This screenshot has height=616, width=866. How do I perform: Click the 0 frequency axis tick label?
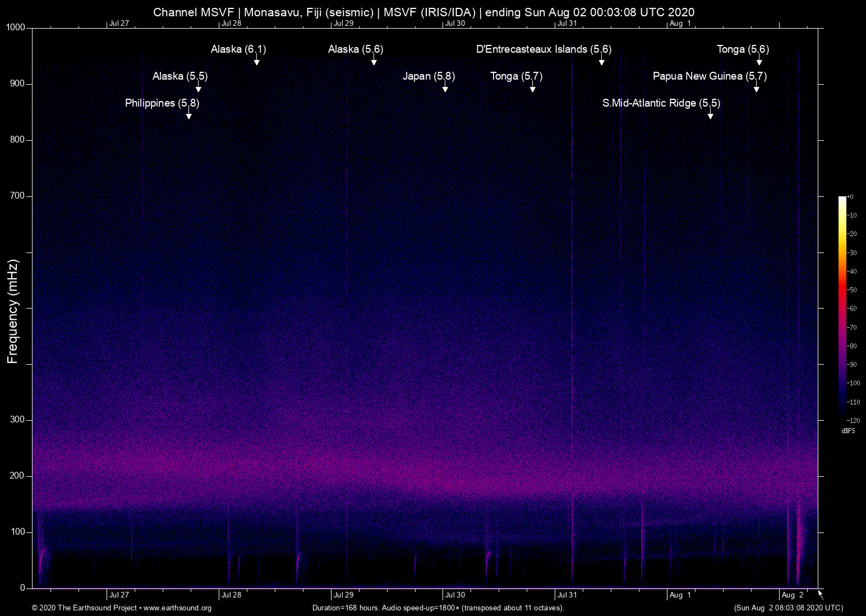23,588
